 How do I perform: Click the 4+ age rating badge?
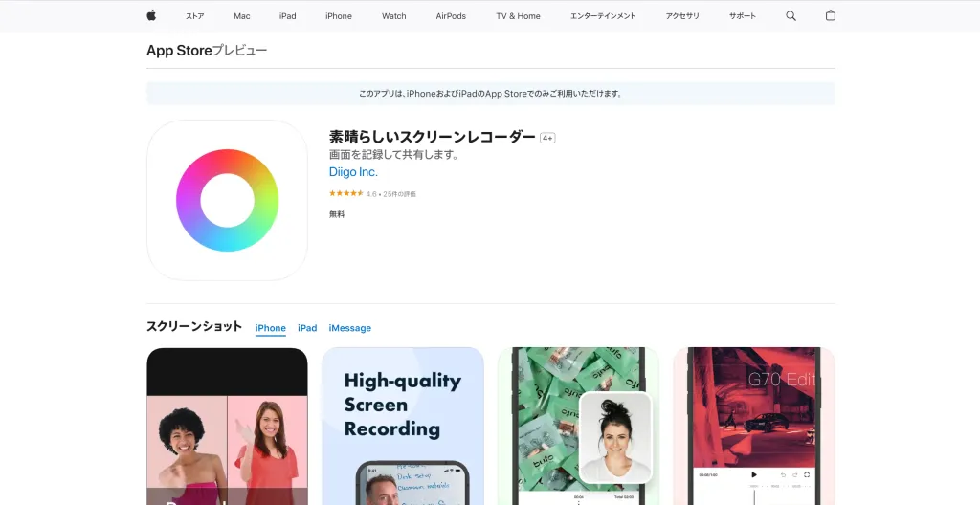[x=547, y=138]
